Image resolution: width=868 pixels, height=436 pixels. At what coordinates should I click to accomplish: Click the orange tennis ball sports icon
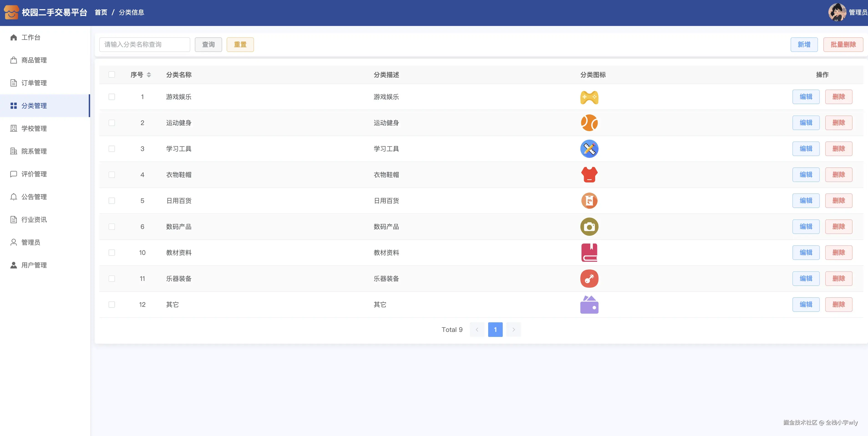point(589,123)
